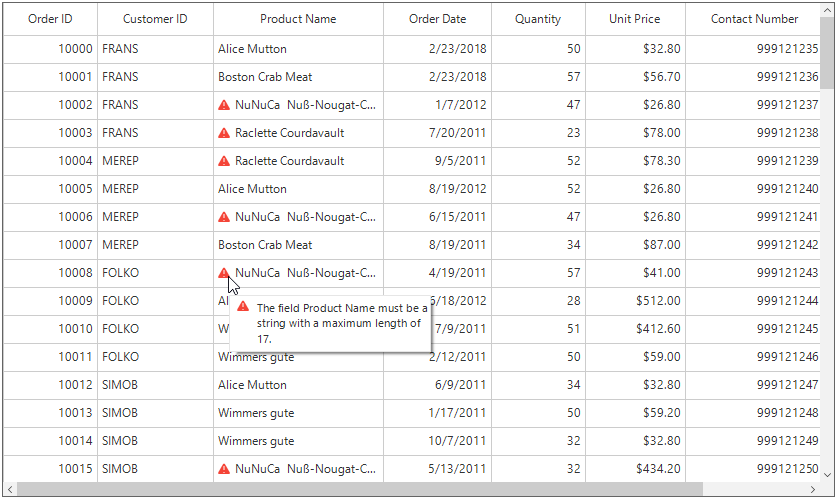835x497 pixels.
Task: Select Contact Number 999121243
Action: (x=753, y=273)
